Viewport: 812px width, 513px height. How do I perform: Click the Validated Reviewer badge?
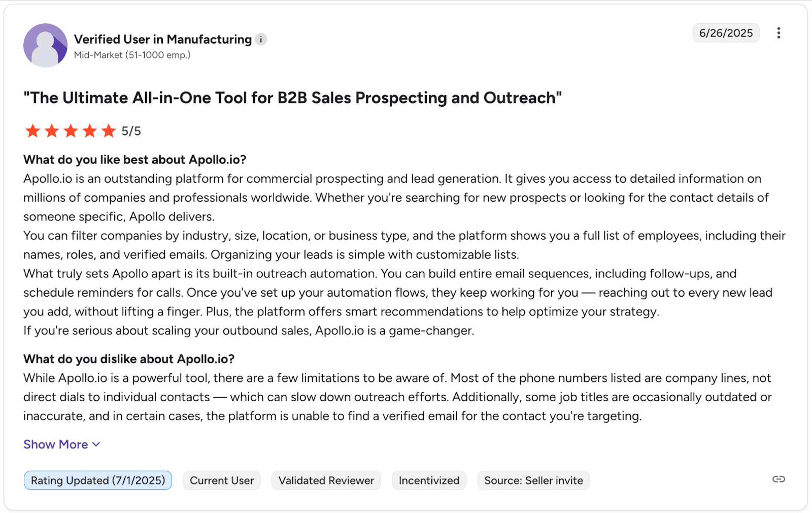[326, 480]
